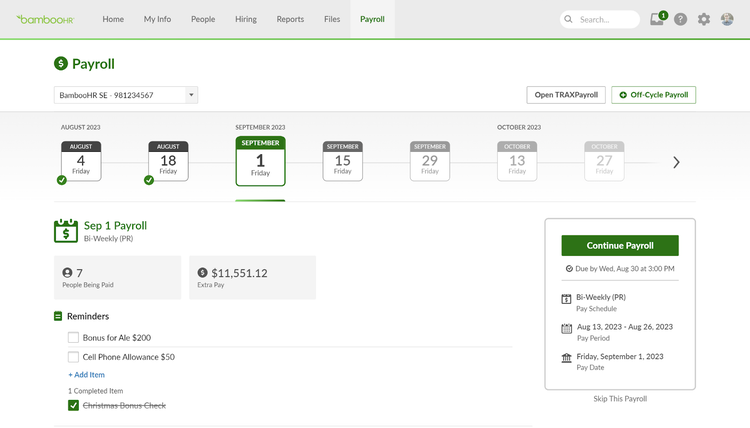Show later pay dates with the right chevron
750x428 pixels.
click(676, 162)
